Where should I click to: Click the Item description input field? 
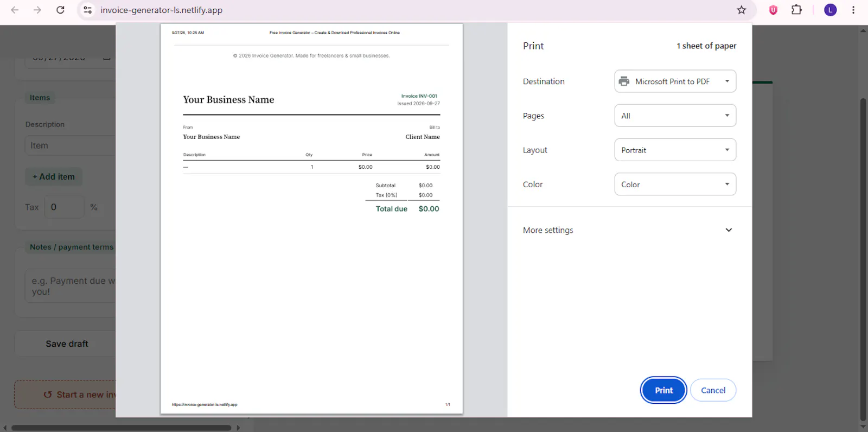pos(71,145)
